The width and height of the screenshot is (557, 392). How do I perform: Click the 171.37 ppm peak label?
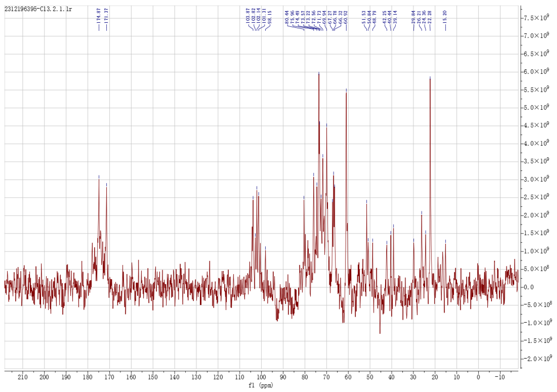tap(107, 16)
